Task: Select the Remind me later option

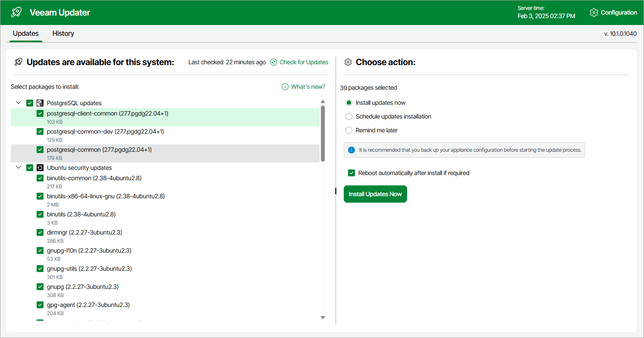Action: coord(349,130)
